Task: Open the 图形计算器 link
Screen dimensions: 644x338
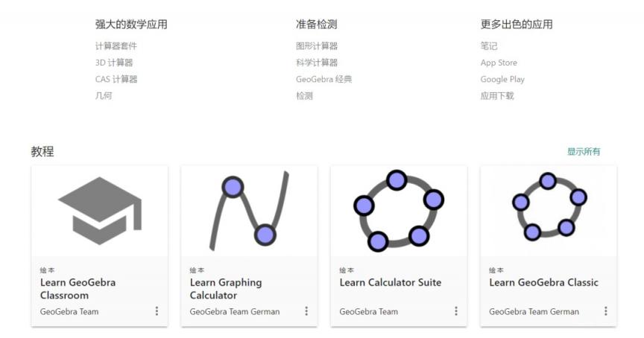Action: click(317, 46)
